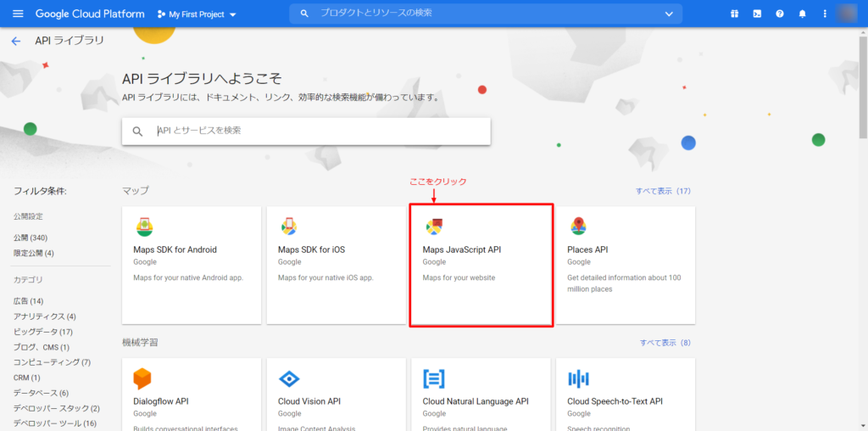The width and height of the screenshot is (868, 431).
Task: Filter category ビッグデータ (17)
Action: [43, 332]
